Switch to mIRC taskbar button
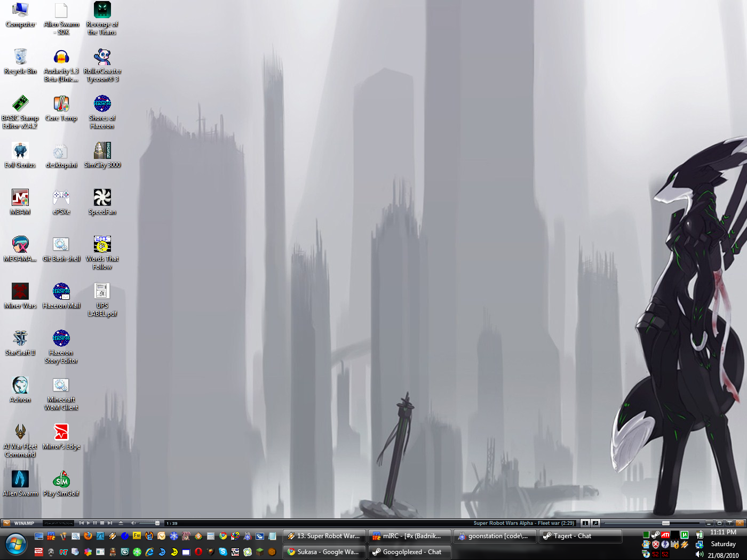This screenshot has height=560, width=747. tap(410, 536)
